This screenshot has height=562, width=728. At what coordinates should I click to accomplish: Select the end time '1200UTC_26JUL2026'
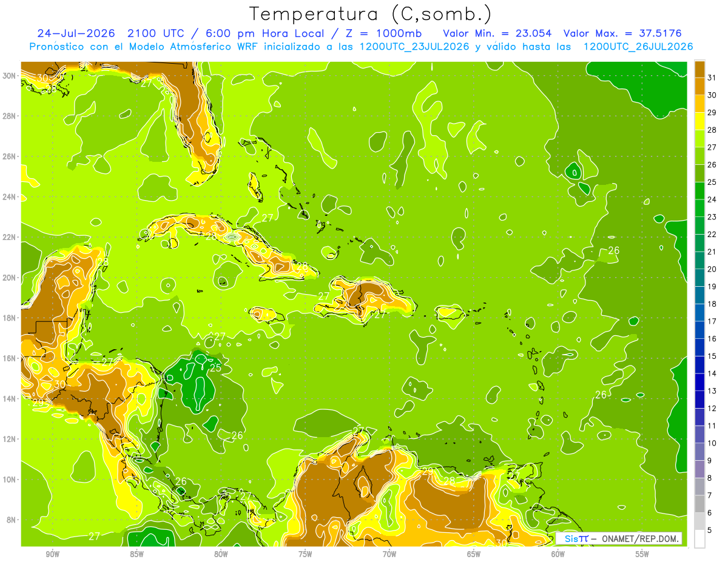click(638, 47)
